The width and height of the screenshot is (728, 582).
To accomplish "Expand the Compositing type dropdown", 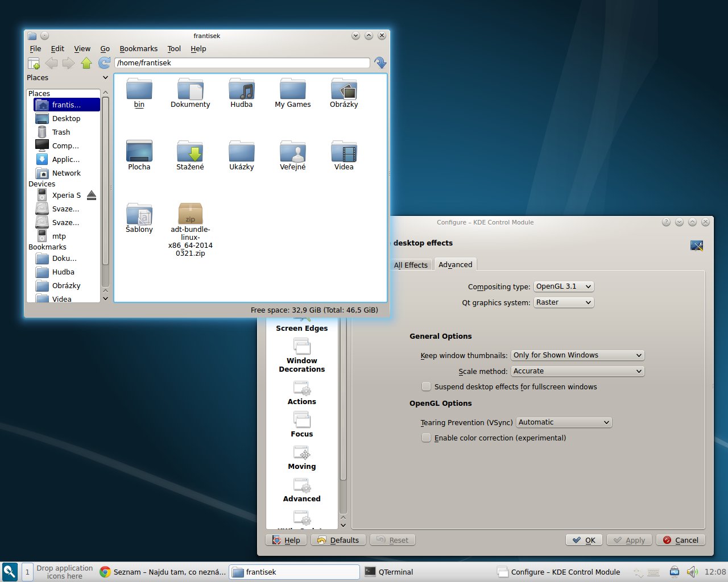I will pos(563,286).
